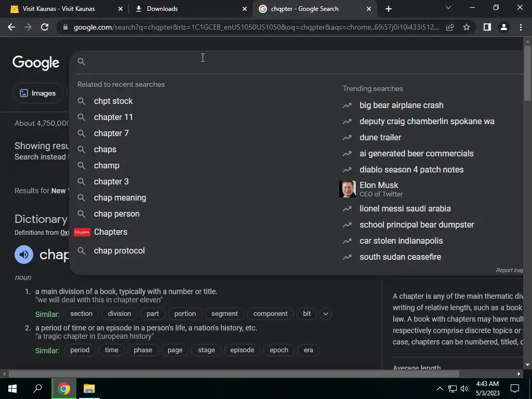532x399 pixels.
Task: Open the Chrome profile menu
Action: [504, 27]
